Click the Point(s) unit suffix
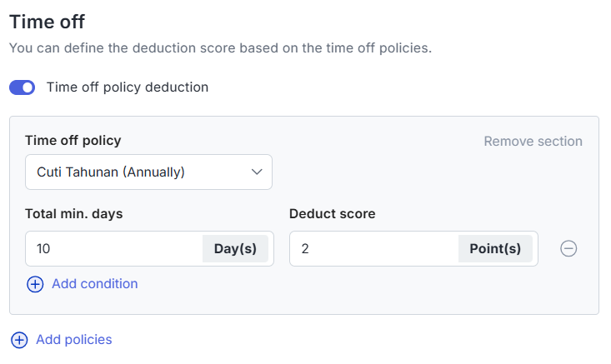The width and height of the screenshot is (611, 364). click(x=495, y=248)
